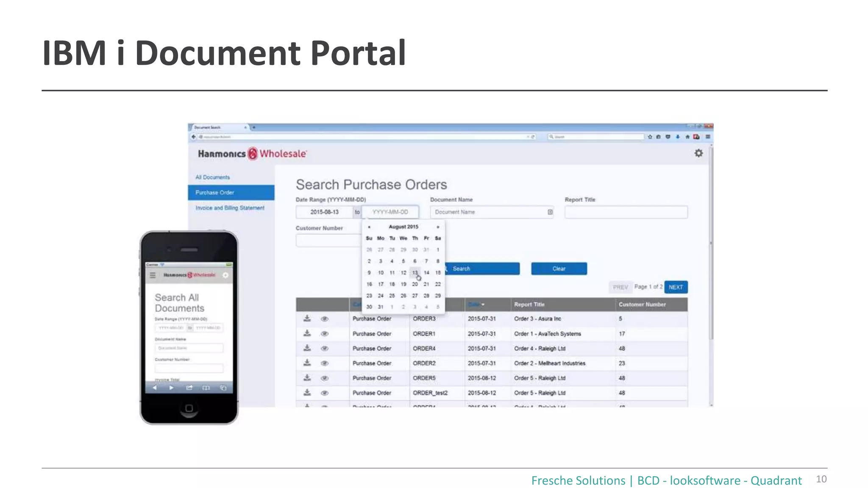View the ORDER_test2 document with the eye icon
Viewport: 868px width, 488px height.
(x=325, y=393)
